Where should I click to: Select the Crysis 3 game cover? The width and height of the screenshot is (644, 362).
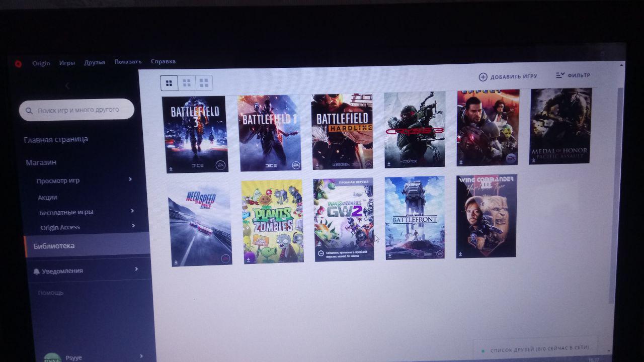pyautogui.click(x=415, y=129)
